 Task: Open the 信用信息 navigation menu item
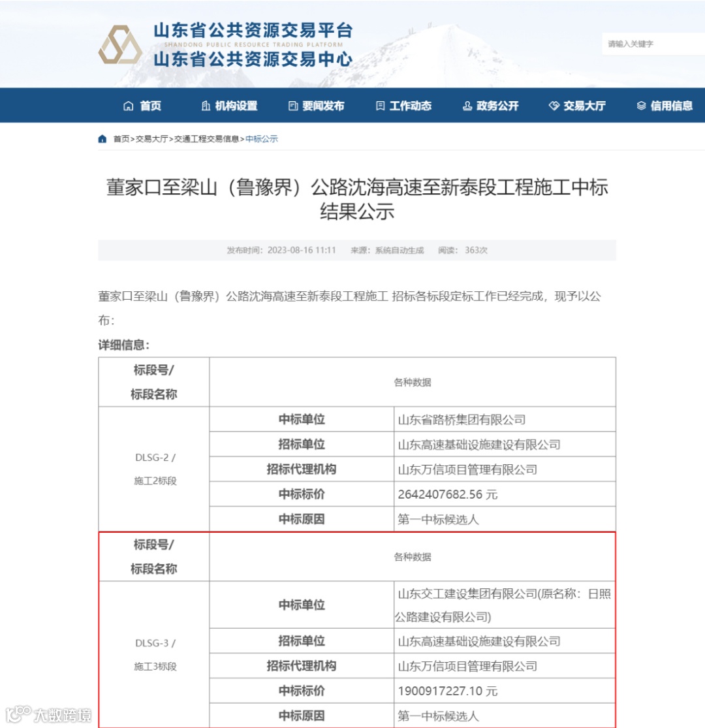pyautogui.click(x=665, y=106)
